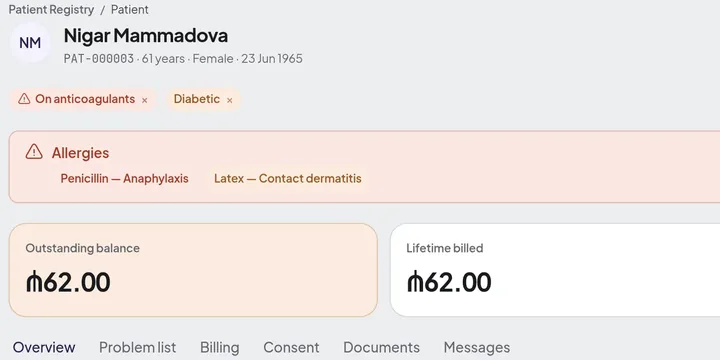This screenshot has width=720, height=360.
Task: Open the Consent tab
Action: click(x=291, y=347)
